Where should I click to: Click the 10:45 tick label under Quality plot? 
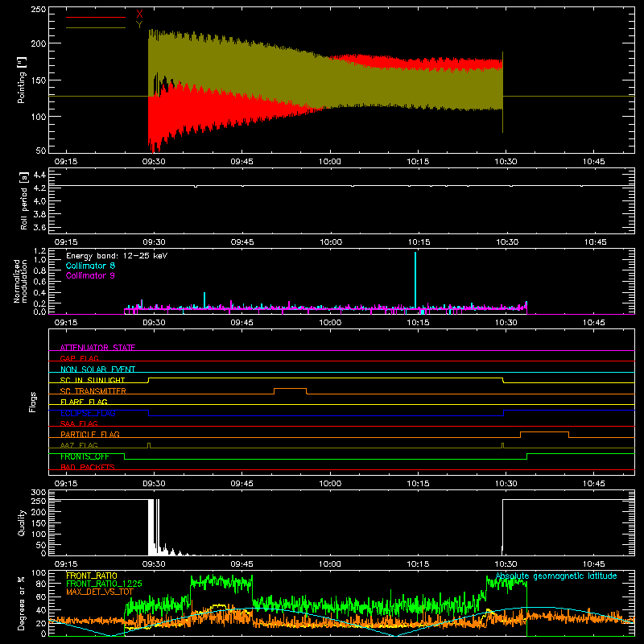pos(593,564)
